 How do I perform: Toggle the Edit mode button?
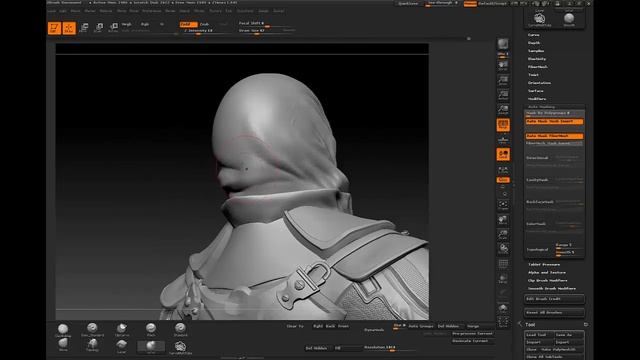54,28
